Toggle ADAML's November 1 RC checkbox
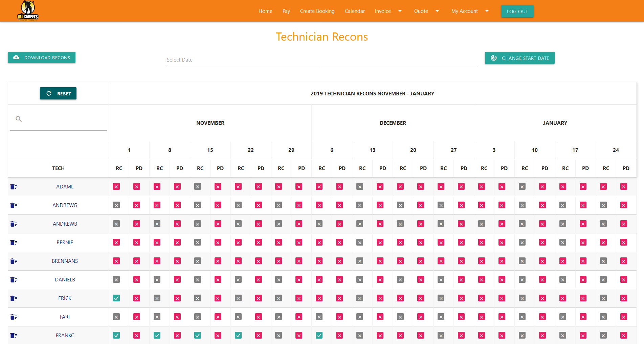The image size is (644, 344). pyautogui.click(x=116, y=187)
